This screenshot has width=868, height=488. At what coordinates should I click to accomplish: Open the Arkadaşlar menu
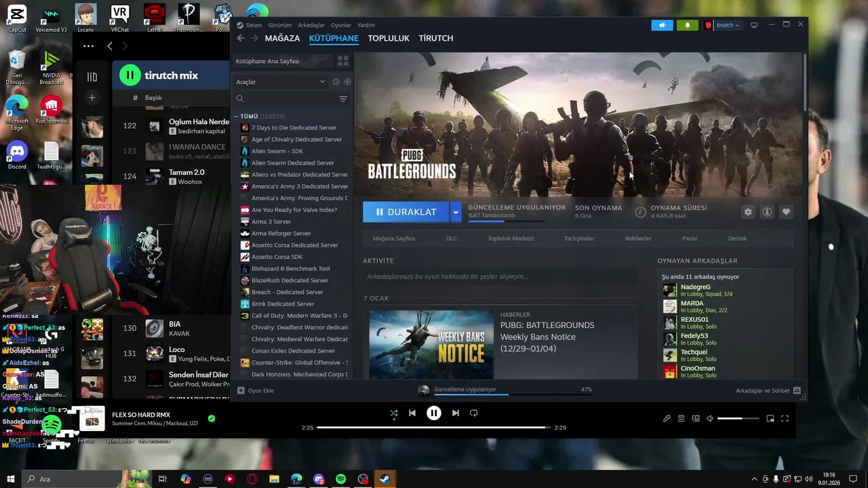(x=311, y=25)
